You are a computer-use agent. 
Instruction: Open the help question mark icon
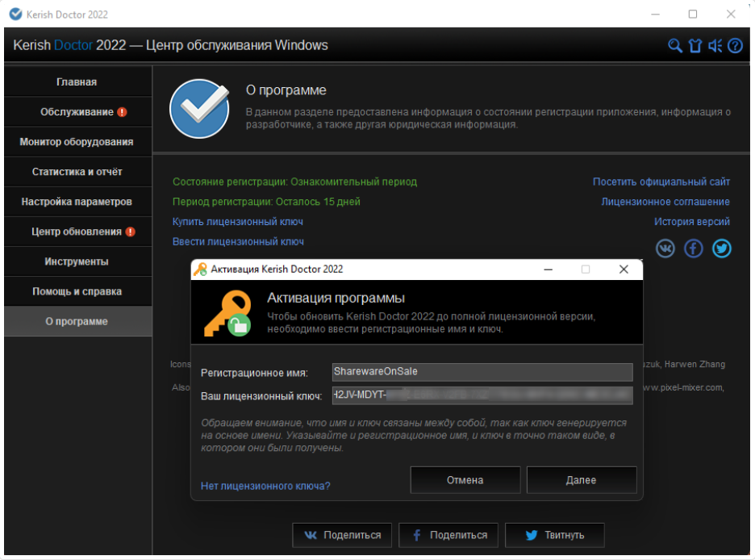pos(735,45)
